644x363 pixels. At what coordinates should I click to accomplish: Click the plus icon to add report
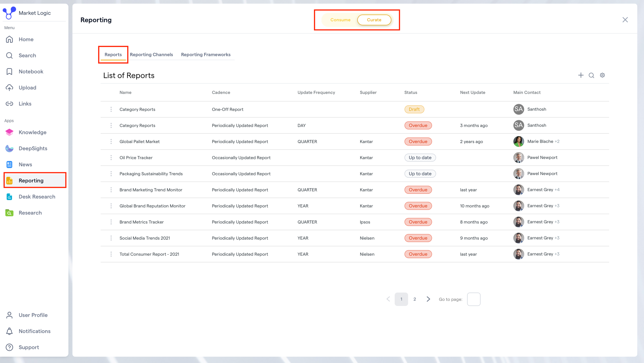tap(581, 75)
